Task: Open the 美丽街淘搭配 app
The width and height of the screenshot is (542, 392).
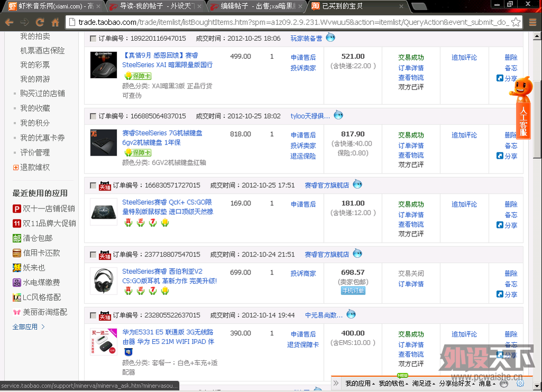Action: 40,312
